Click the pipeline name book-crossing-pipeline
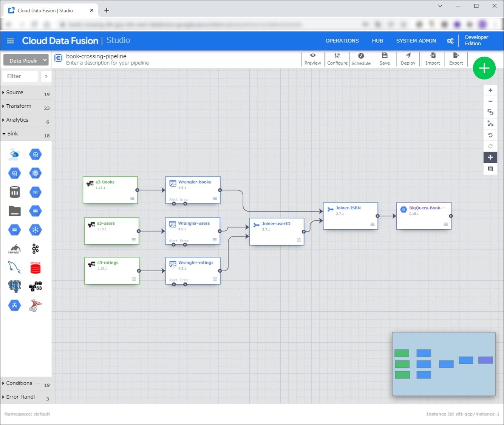Image resolution: width=504 pixels, height=425 pixels. [96, 56]
